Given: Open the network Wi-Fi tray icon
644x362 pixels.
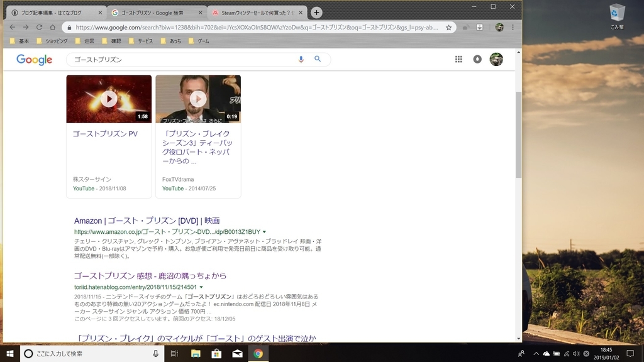Looking at the screenshot, I should tap(567, 353).
